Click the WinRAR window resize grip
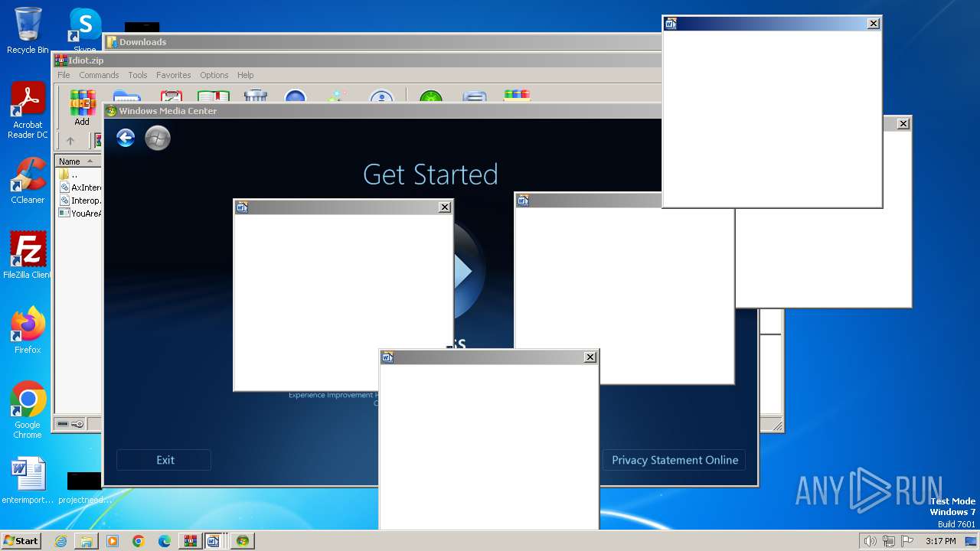The height and width of the screenshot is (551, 980). (777, 425)
